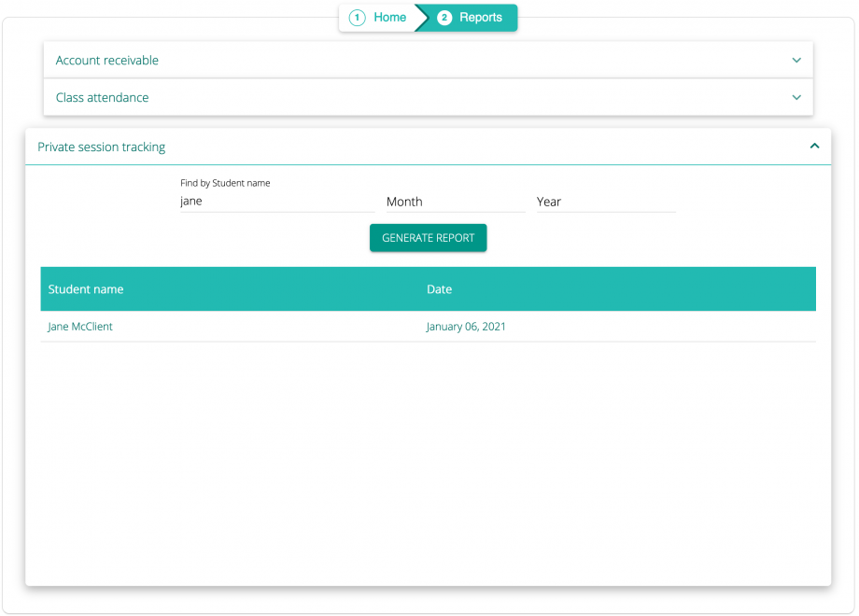Click the collapse arrow on Private session tracking
859x616 pixels.
tap(813, 146)
